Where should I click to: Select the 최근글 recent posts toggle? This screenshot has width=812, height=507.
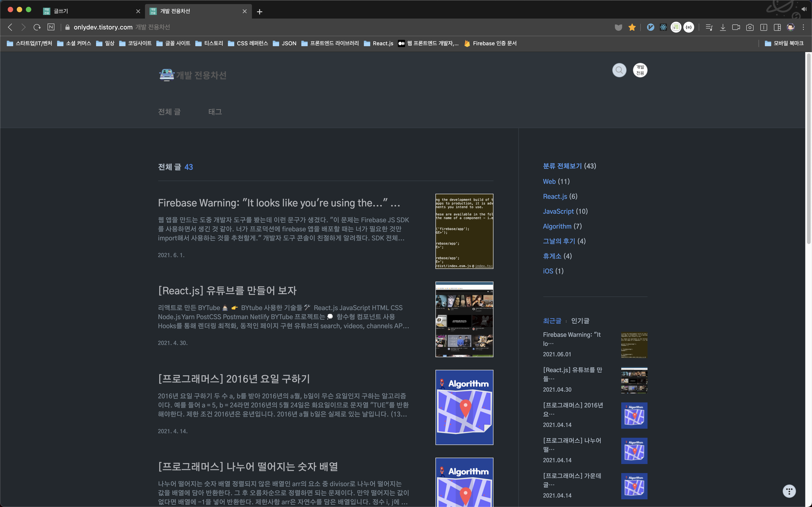pyautogui.click(x=552, y=321)
